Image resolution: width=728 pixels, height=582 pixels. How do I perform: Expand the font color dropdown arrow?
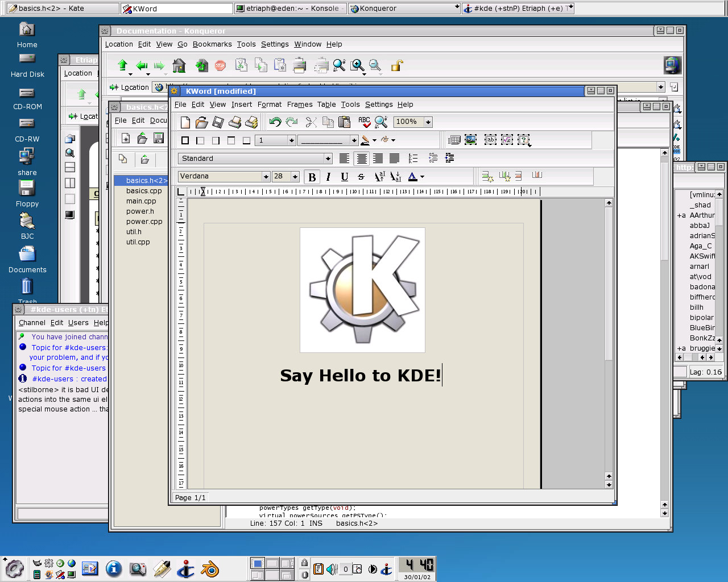pyautogui.click(x=422, y=177)
